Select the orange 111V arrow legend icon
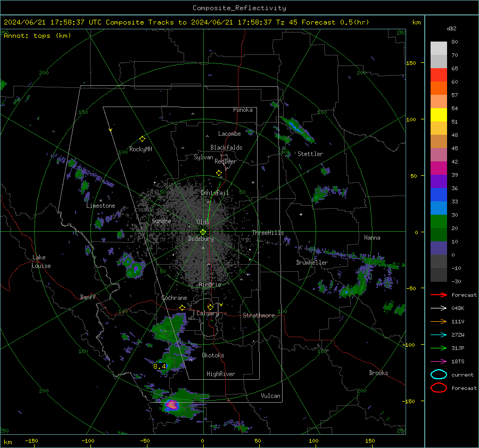Viewport: 479px width, 448px height. [x=439, y=321]
